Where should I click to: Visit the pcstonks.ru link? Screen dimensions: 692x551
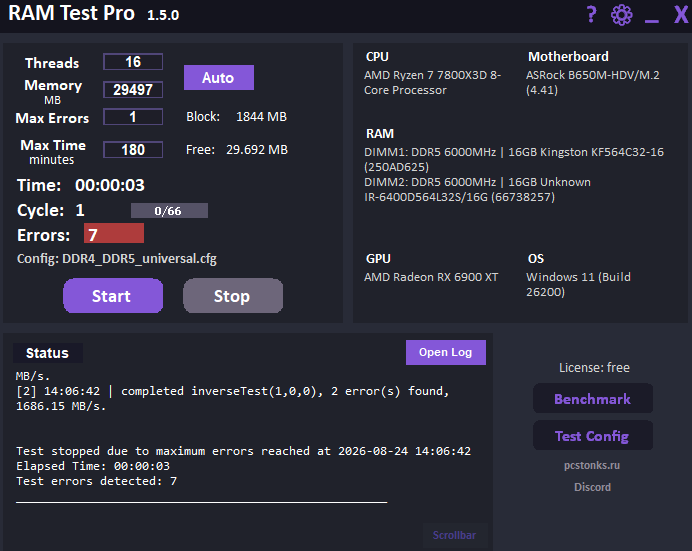[592, 465]
